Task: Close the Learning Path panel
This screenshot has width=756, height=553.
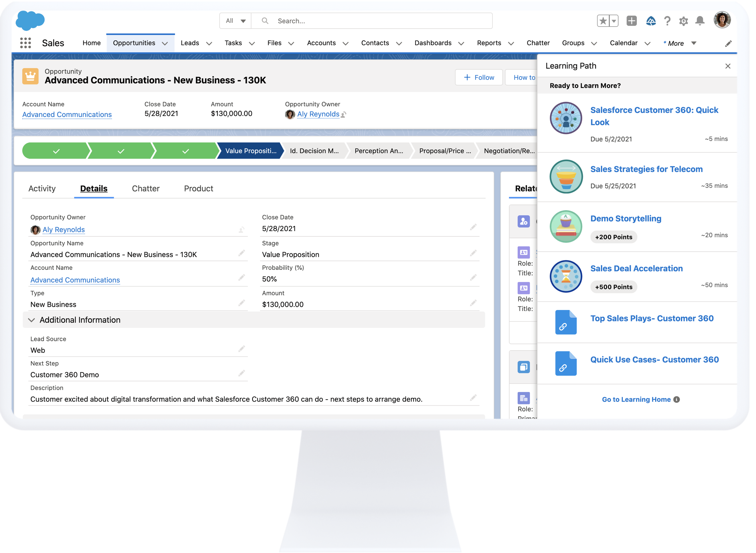Action: pos(728,66)
